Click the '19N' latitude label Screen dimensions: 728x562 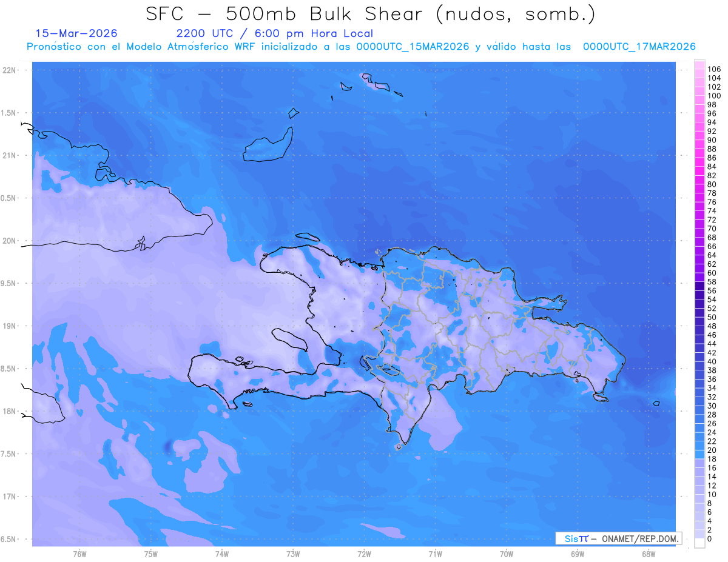(9, 326)
